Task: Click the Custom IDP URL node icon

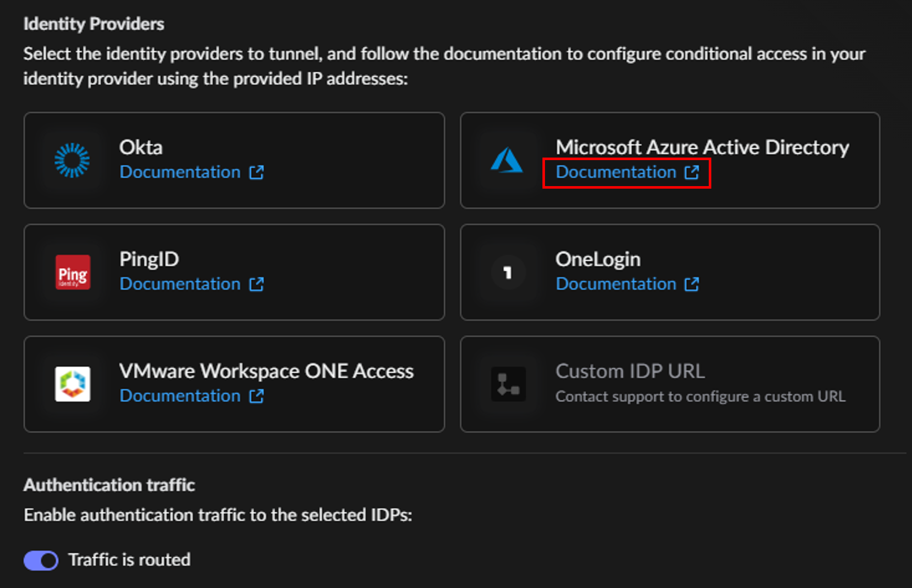Action: click(x=508, y=384)
